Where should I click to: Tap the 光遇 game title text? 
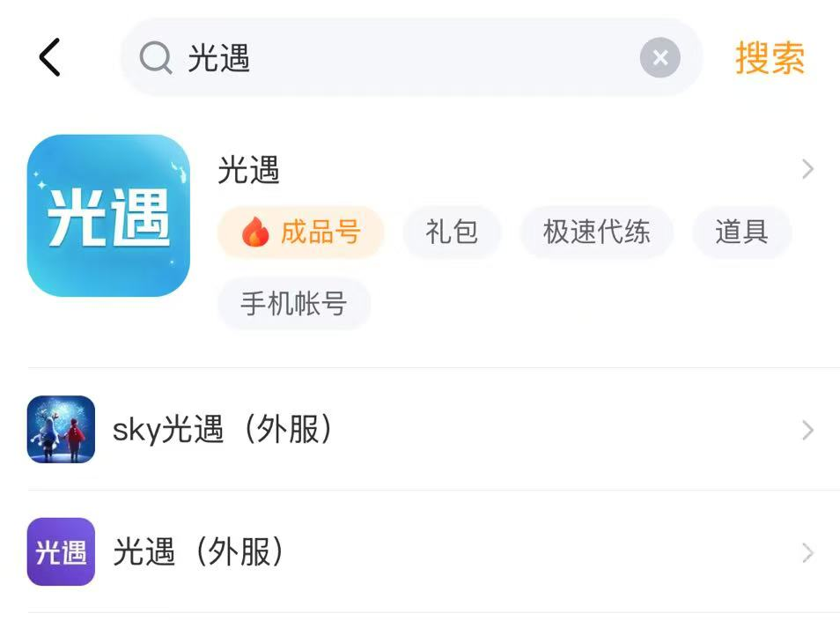click(x=249, y=169)
